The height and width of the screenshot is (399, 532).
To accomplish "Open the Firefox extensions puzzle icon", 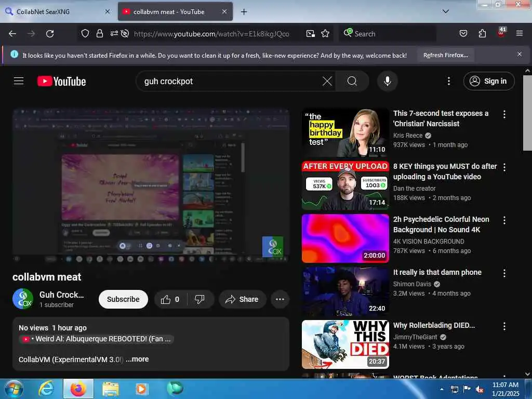I will click(x=482, y=33).
